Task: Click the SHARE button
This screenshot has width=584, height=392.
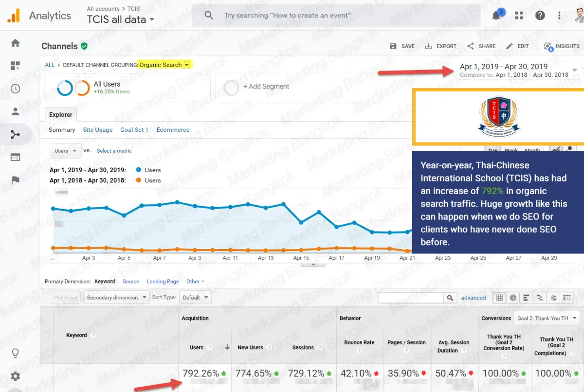Action: click(x=481, y=46)
